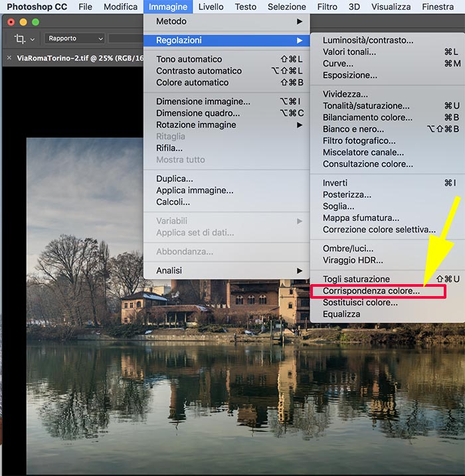Click the yellow minimize window button

[x=23, y=22]
